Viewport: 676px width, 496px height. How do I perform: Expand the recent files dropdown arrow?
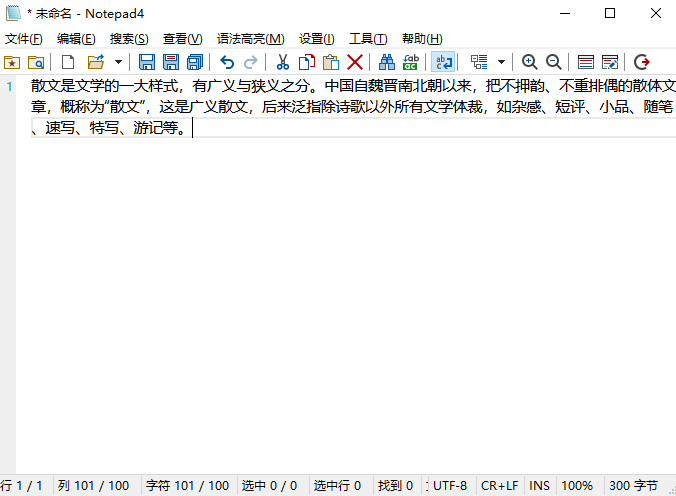tap(118, 63)
